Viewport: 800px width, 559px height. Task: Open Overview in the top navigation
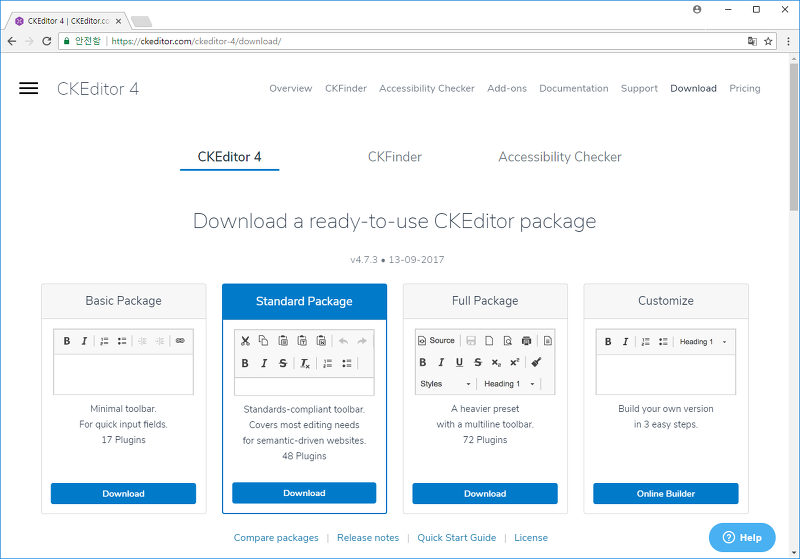point(291,88)
